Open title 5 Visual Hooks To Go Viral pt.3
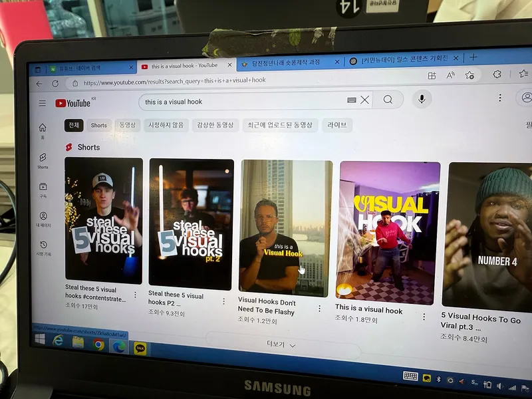The height and width of the screenshot is (399, 532). pyautogui.click(x=480, y=321)
